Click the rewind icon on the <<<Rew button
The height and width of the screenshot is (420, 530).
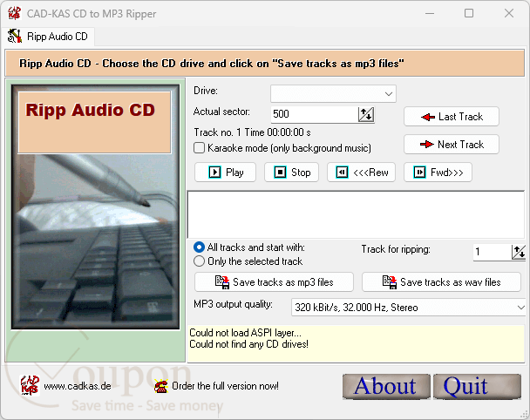point(342,173)
